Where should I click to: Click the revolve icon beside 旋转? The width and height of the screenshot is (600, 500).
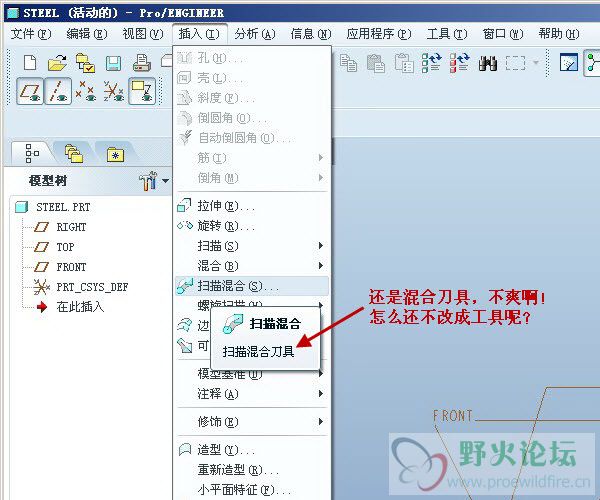pyautogui.click(x=185, y=226)
